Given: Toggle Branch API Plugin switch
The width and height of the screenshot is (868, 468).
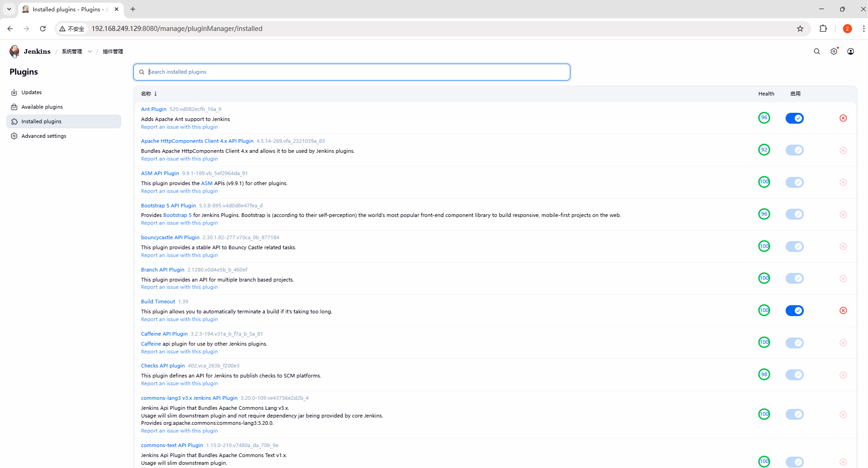Looking at the screenshot, I should point(795,278).
